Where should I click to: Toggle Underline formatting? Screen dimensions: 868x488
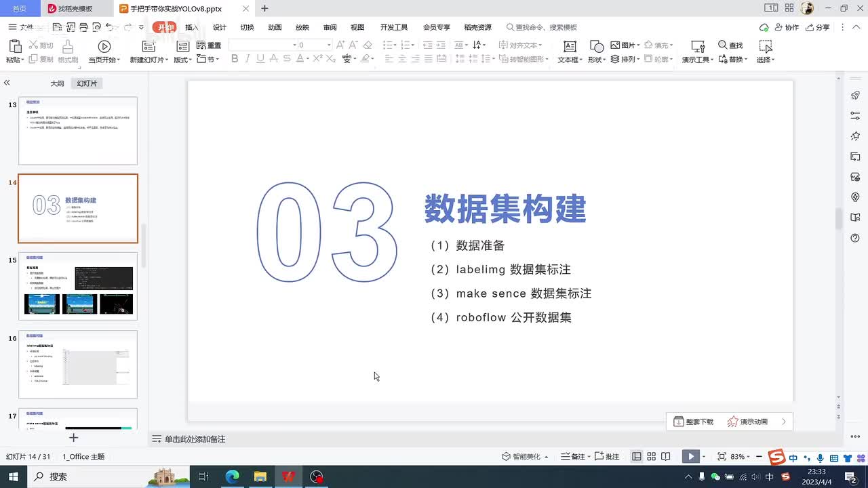click(260, 59)
